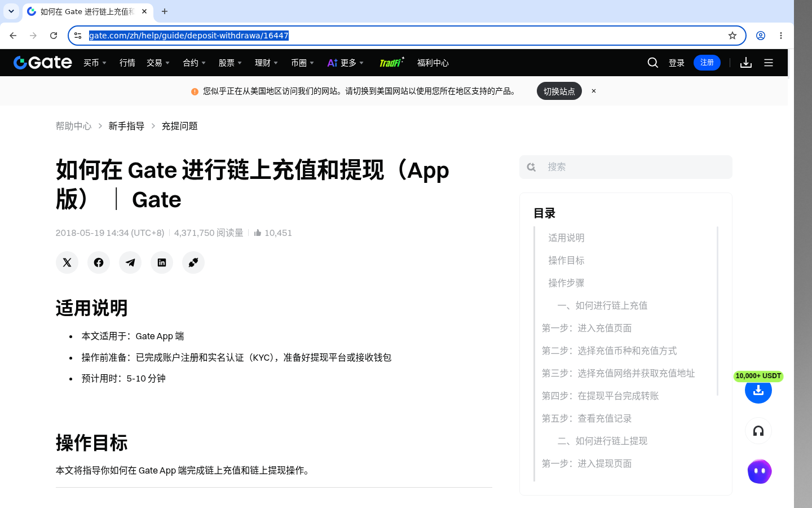
Task: Jump to 第二步:选择充值币种和充值方式
Action: [609, 351]
